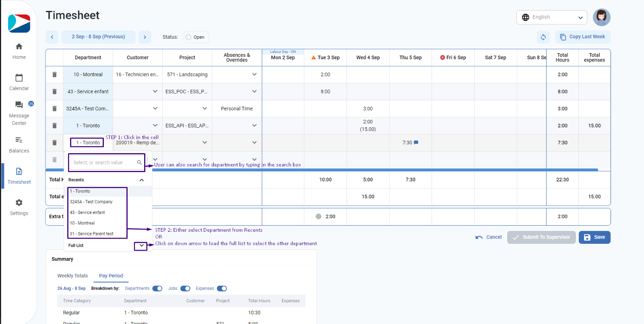
Task: Select 1 - Toronto from Recents
Action: coord(108,191)
